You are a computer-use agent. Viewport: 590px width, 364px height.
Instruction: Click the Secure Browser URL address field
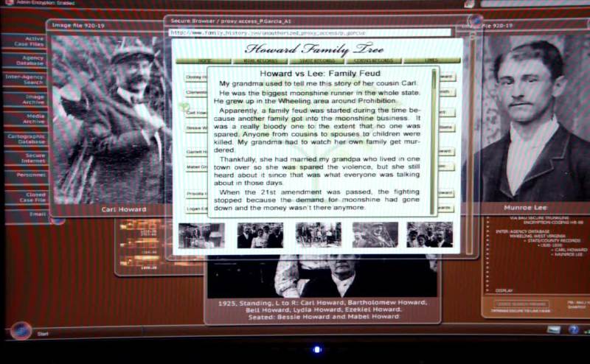pyautogui.click(x=310, y=32)
